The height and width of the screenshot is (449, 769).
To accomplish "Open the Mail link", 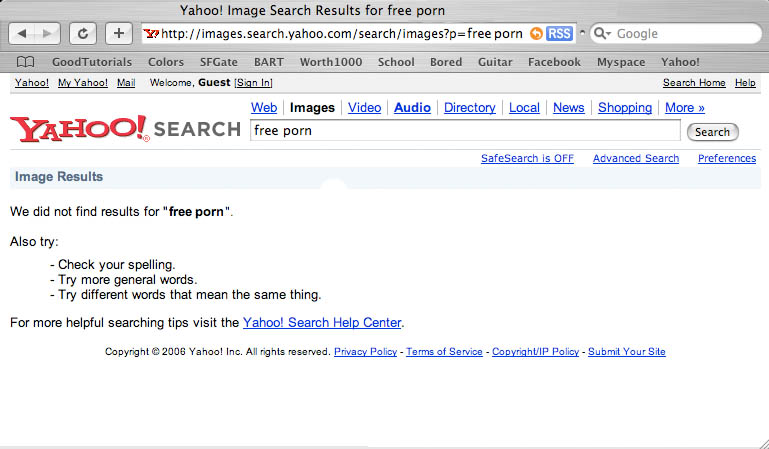I will coord(126,82).
